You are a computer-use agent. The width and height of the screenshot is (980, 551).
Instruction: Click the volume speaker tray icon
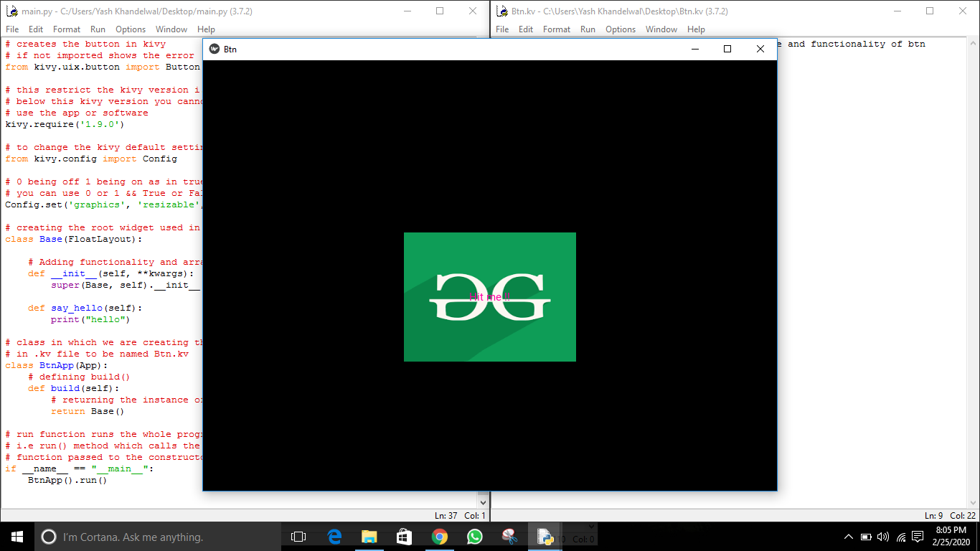click(x=883, y=537)
